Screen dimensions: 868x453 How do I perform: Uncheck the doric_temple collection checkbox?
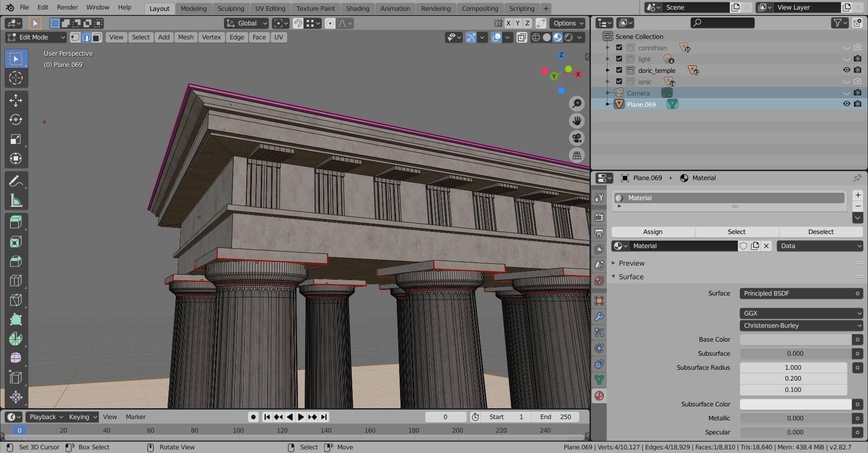619,70
